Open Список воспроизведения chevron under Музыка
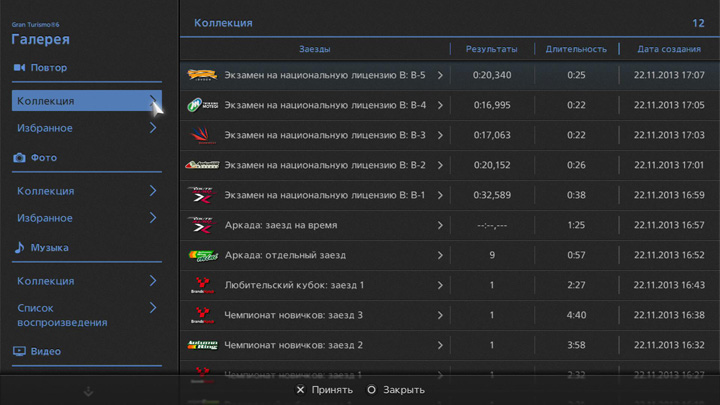 tap(153, 308)
